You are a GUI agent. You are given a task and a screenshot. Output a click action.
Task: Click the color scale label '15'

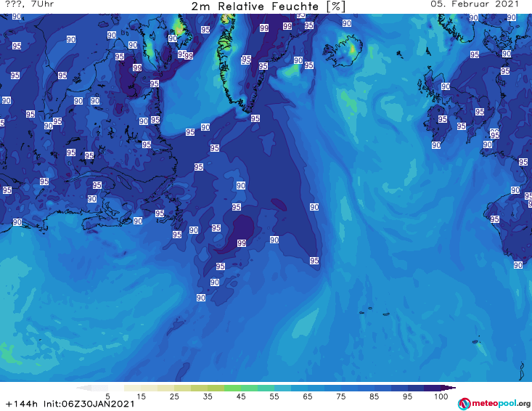pos(141,396)
